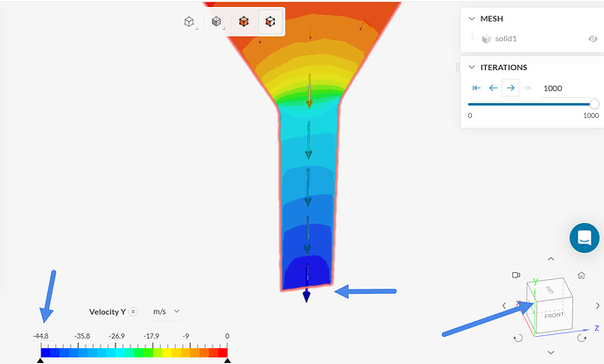Screen dimensions: 604x364
Task: Click the FRONT face of orientation cube
Action: pyautogui.click(x=554, y=316)
